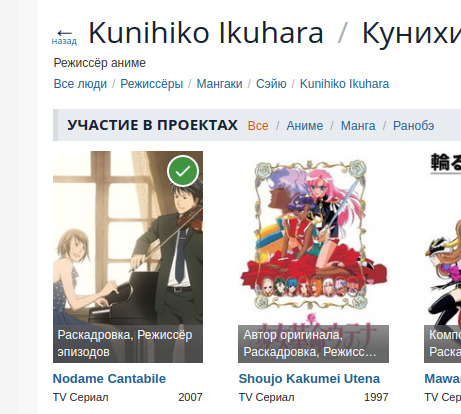Select the Все projects filter
This screenshot has width=461, height=414.
[258, 126]
